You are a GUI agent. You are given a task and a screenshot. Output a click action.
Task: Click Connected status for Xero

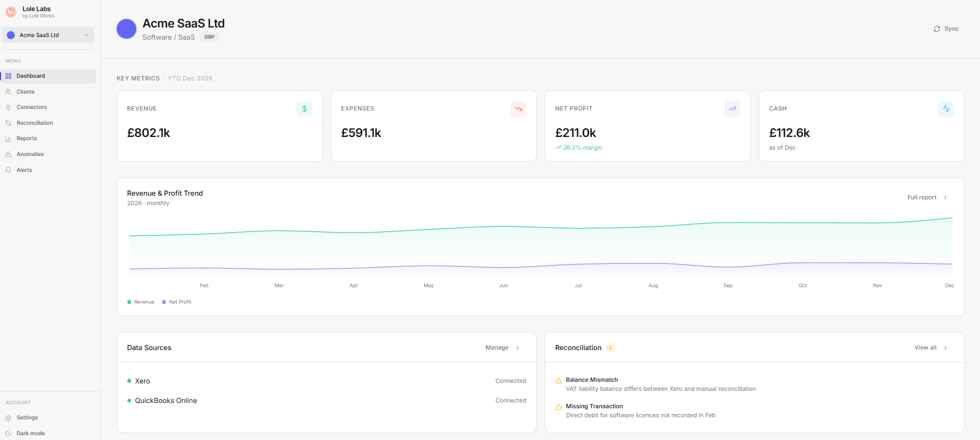[x=511, y=381]
